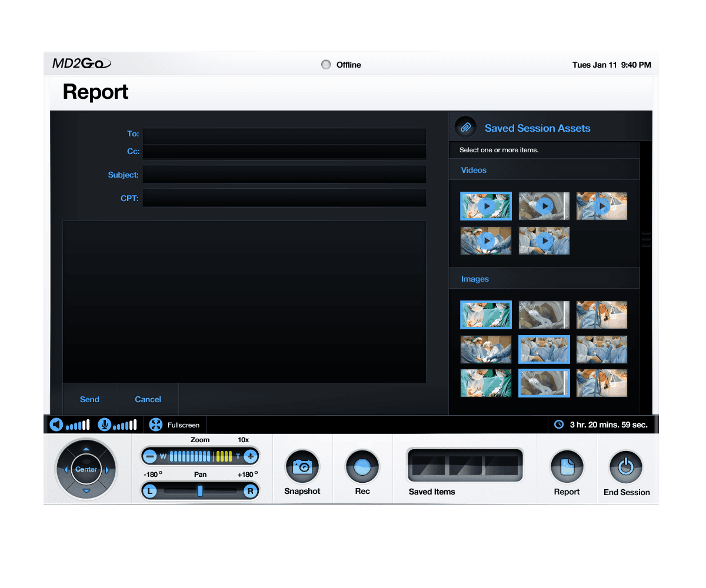
Task: Adjust the speaker volume bars
Action: pos(78,425)
